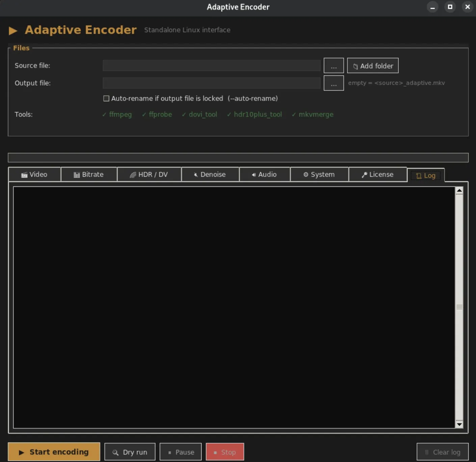The image size is (476, 462).
Task: Open the Video tab
Action: pos(34,174)
